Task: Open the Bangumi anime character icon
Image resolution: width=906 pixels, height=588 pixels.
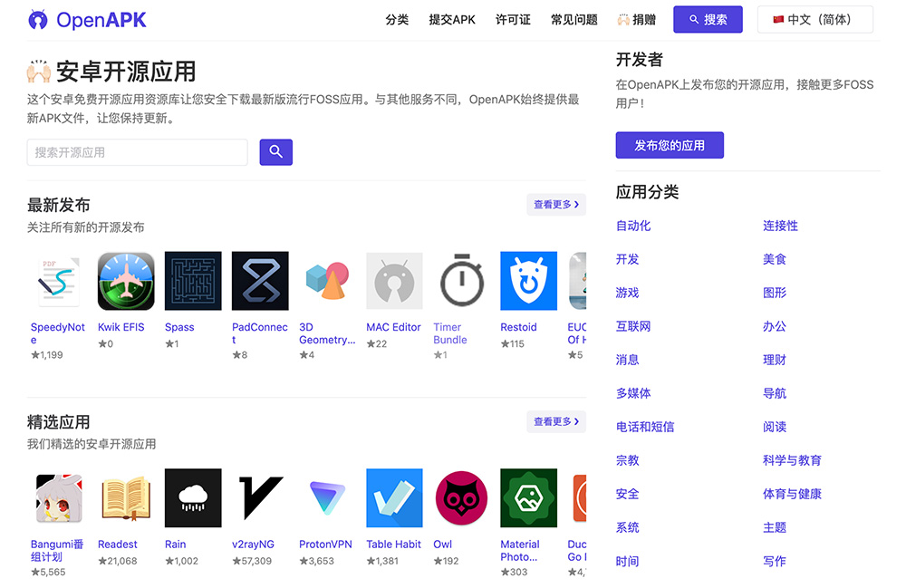Action: (x=58, y=498)
